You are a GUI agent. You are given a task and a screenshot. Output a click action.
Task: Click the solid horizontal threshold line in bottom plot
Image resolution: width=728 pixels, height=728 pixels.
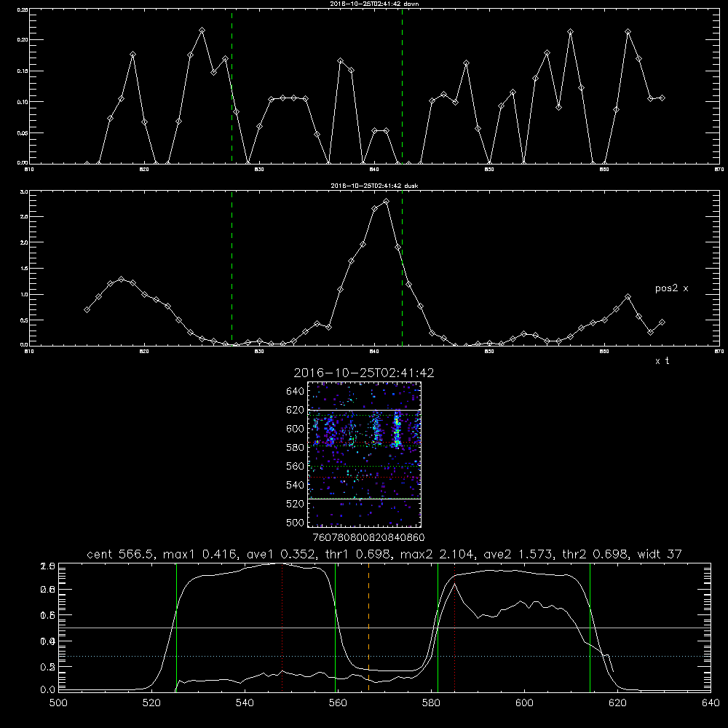click(x=384, y=628)
